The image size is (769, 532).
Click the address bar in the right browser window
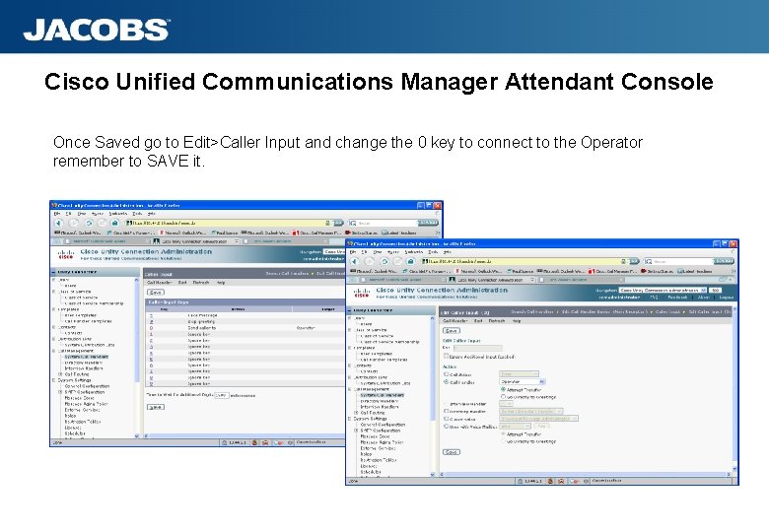[524, 262]
